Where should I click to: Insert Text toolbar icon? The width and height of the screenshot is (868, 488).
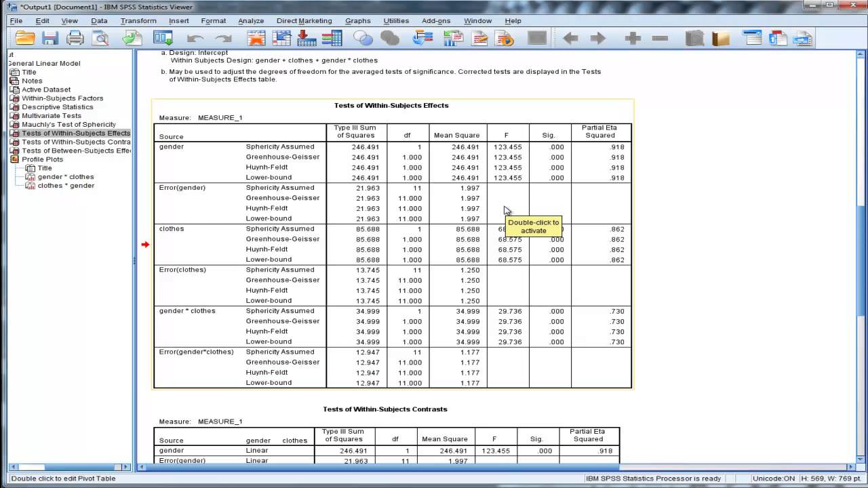(x=804, y=39)
